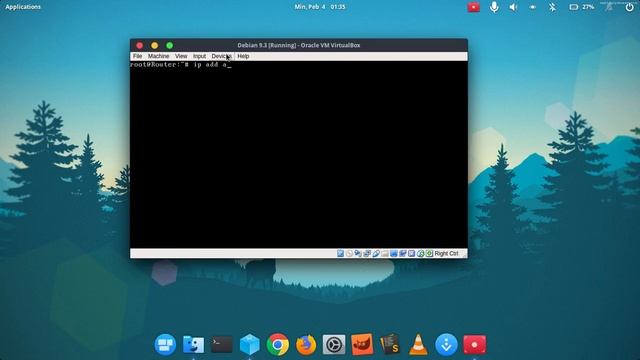Open the Bluetooth indicator
Screen dimensions: 640x360
(x=552, y=7)
